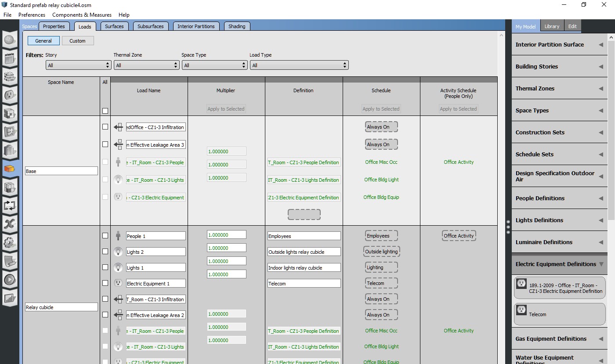Switch to the Interior Partitions tab
Screen dimensions: 615x364
click(196, 26)
